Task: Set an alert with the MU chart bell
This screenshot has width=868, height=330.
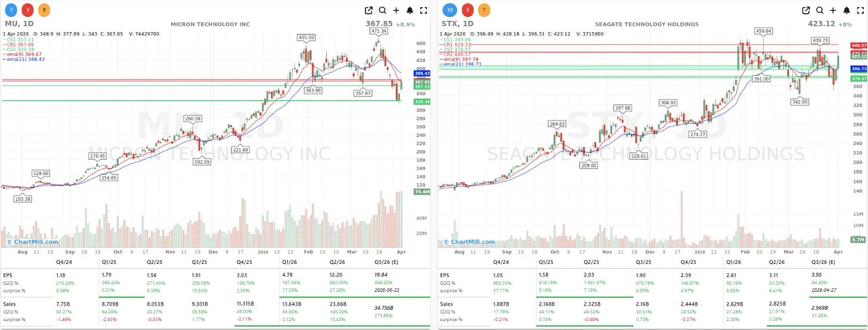Action: (x=410, y=10)
